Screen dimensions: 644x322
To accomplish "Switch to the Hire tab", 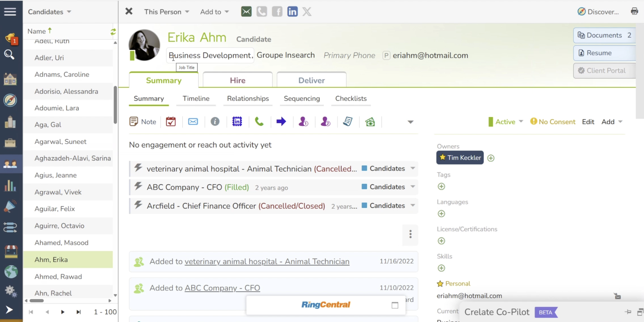I will [237, 80].
